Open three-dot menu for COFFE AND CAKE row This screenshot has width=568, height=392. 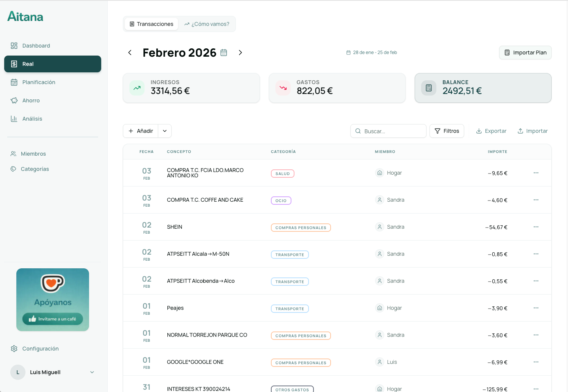point(536,200)
